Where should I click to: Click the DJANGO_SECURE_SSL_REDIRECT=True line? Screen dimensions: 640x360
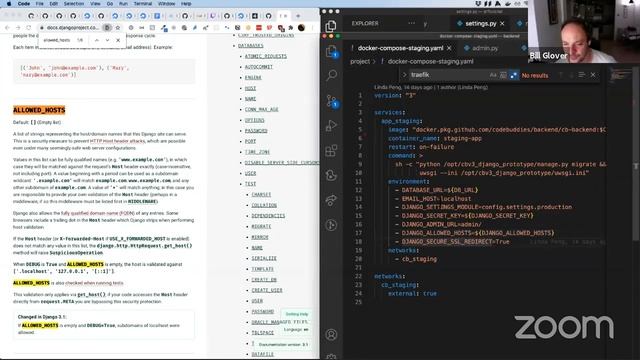(x=455, y=242)
